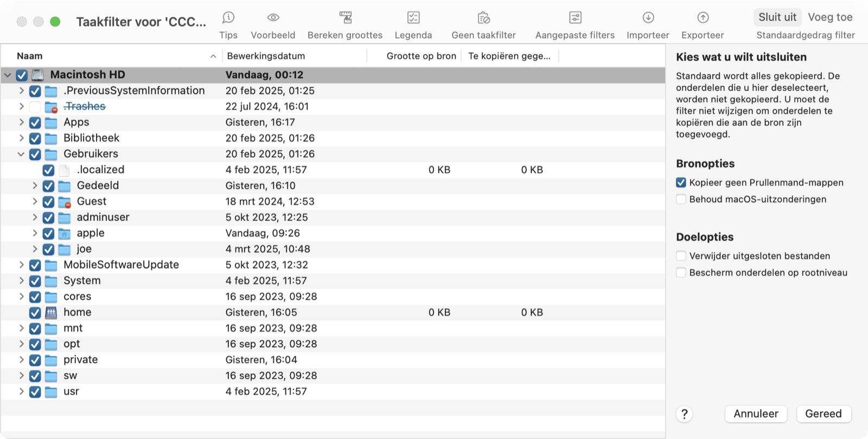Enable Verwijder uitgesloten bestanden checkbox
Image resolution: width=868 pixels, height=439 pixels.
pyautogui.click(x=681, y=256)
